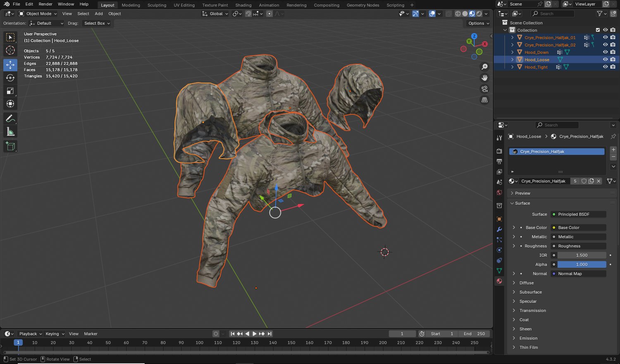
Task: Click the Principled BSDF surface button
Action: point(579,214)
